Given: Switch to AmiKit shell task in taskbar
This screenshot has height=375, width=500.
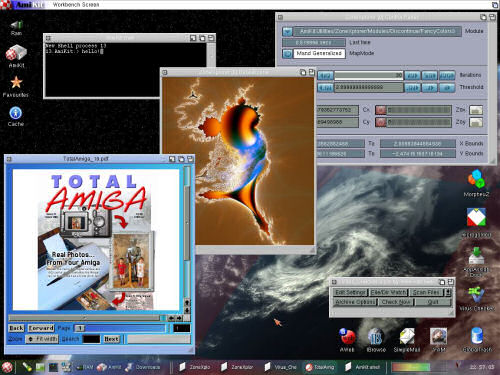Looking at the screenshot, I should point(362,367).
